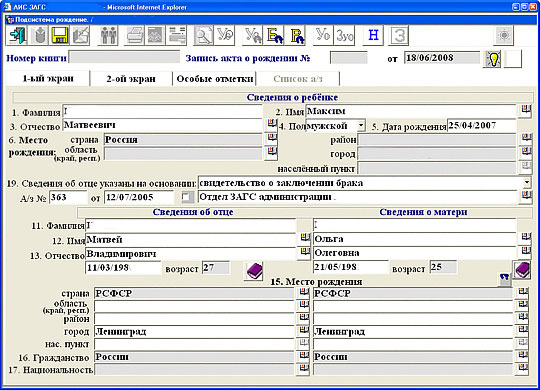Click the date field 18/06/2008
This screenshot has height=390, width=540.
coord(442,58)
